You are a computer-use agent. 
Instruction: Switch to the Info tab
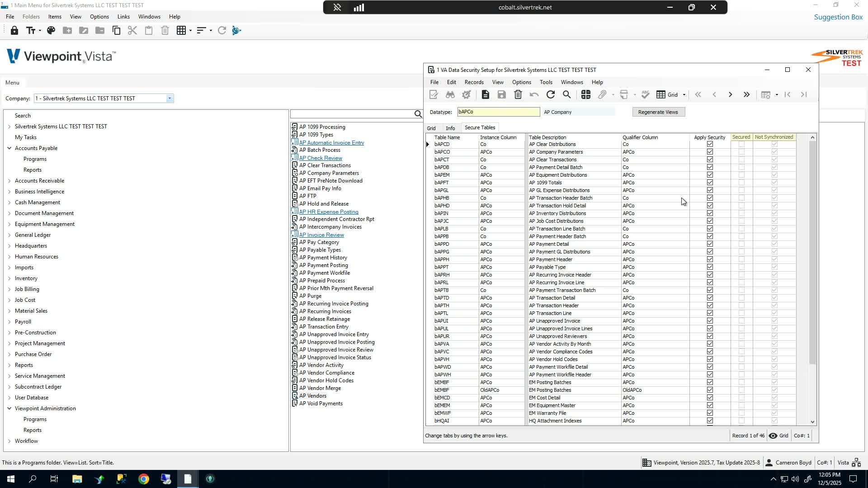[450, 128]
